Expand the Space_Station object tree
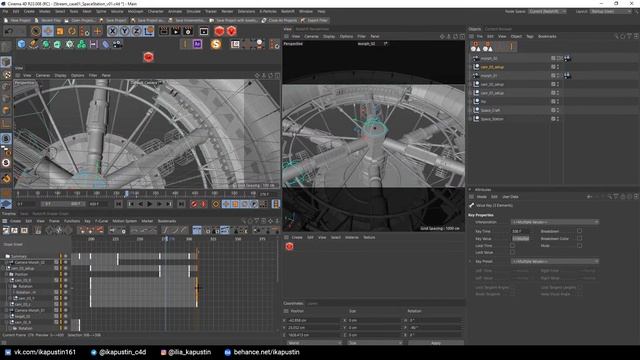Screen dimensions: 640x360 tap(470, 119)
